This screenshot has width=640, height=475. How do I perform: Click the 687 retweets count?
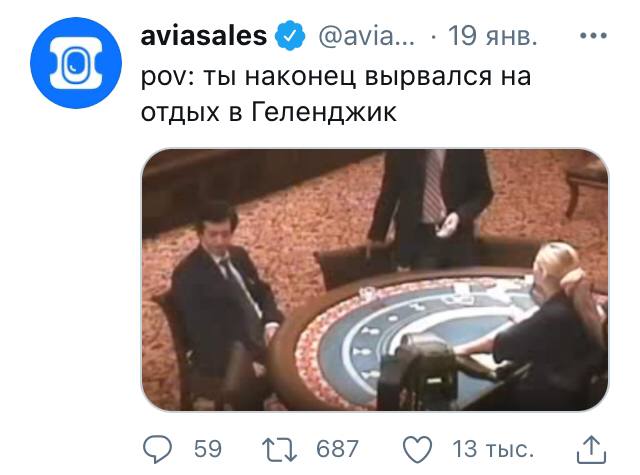point(338,449)
